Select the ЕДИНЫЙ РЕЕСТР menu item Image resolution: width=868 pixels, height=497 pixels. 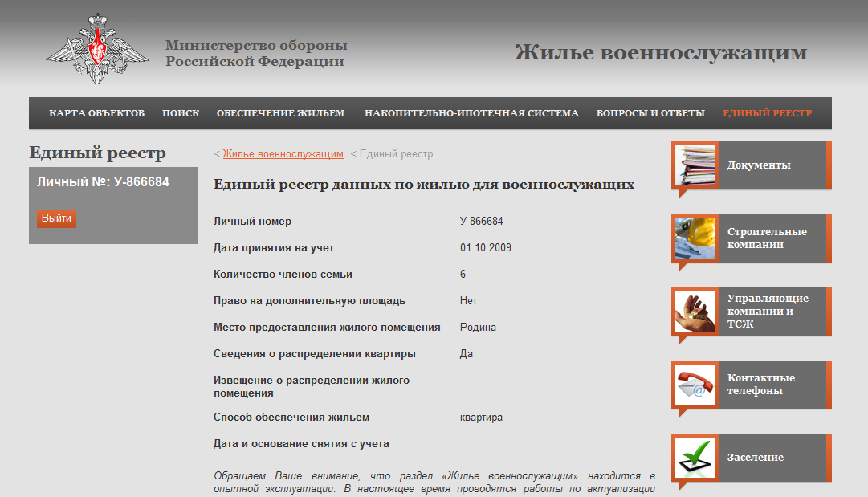[767, 113]
